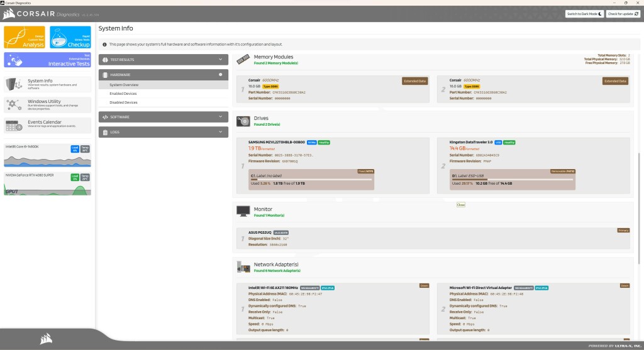Click the C:\ drive usage bar
644x350 pixels.
(311, 179)
